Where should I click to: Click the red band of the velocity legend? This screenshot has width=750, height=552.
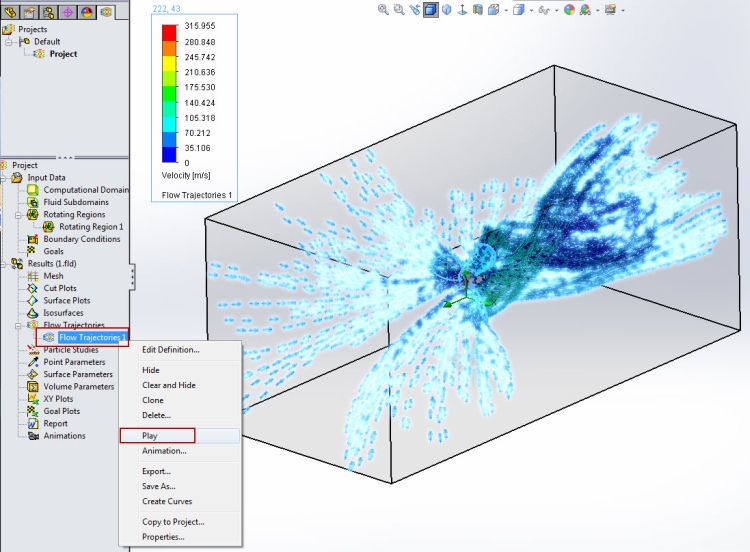click(169, 33)
